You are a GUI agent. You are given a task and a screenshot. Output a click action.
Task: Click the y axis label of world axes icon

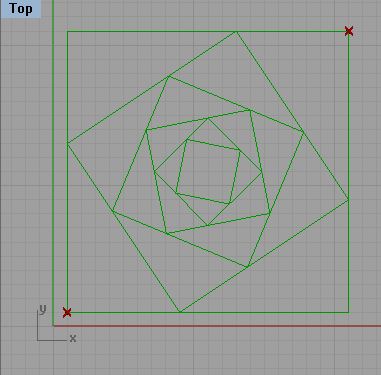point(43,309)
